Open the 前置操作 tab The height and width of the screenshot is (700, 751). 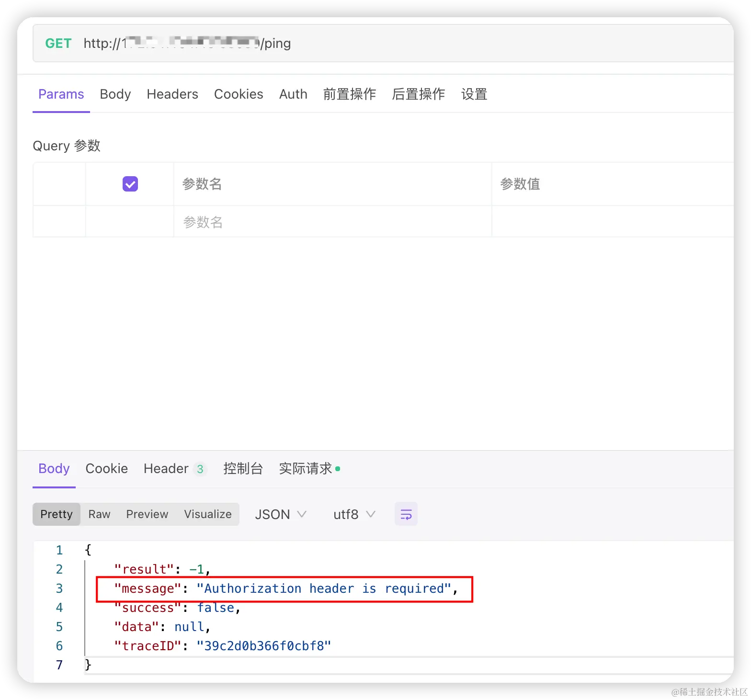[x=350, y=94]
